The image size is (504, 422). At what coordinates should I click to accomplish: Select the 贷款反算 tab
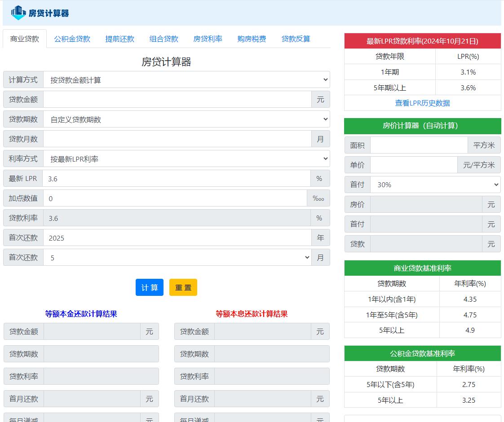click(x=295, y=39)
